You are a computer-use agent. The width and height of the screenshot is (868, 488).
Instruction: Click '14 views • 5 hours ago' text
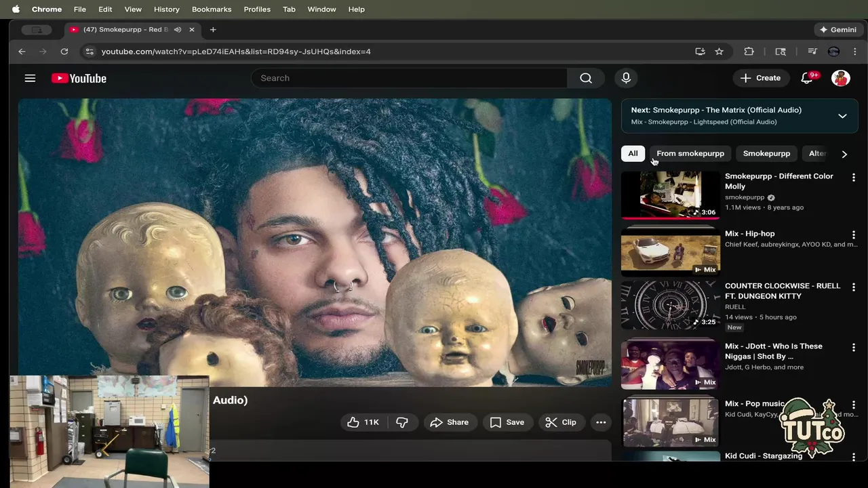coord(761,317)
